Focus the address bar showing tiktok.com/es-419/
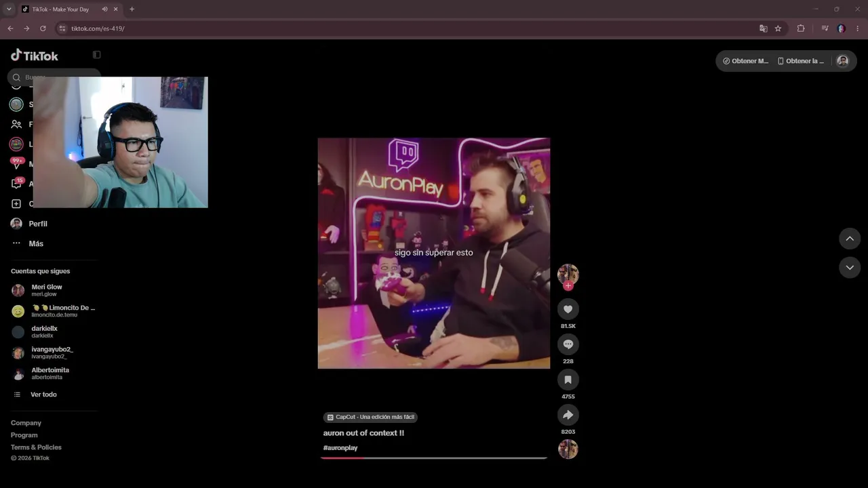The height and width of the screenshot is (488, 868). (407, 28)
